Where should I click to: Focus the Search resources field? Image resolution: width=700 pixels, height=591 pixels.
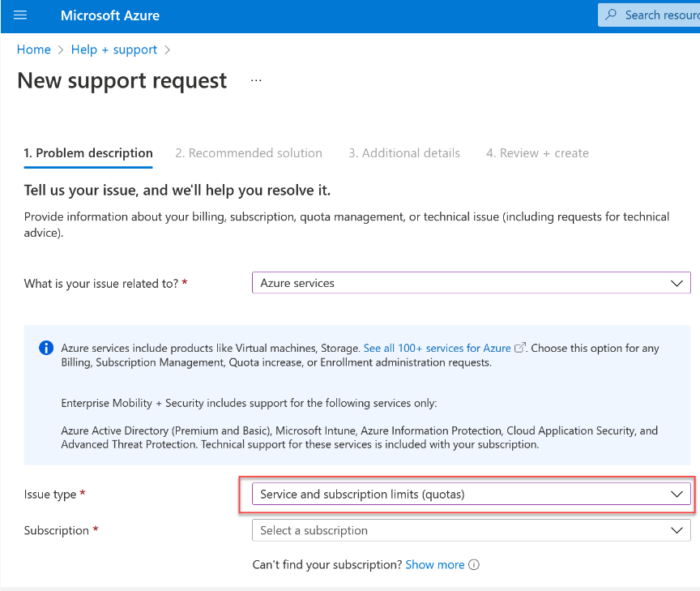(660, 15)
